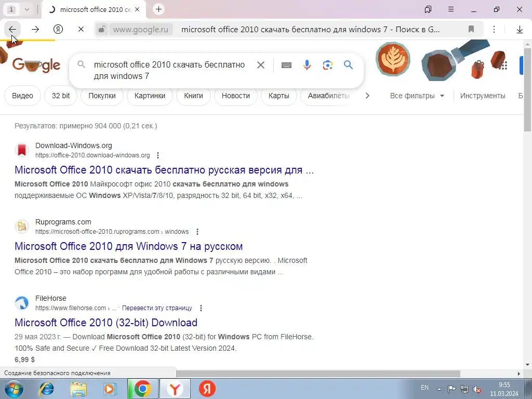532x399 pixels.
Task: Switch to Новости results
Action: [x=235, y=96]
